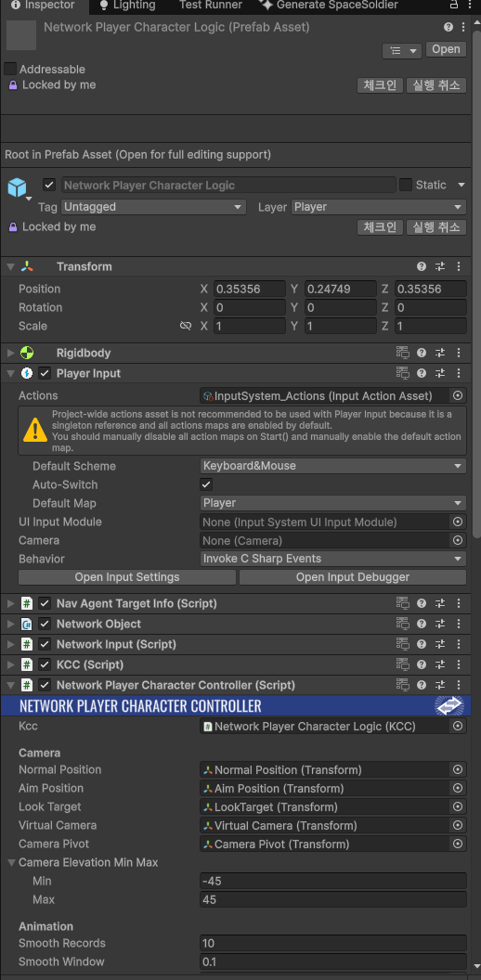Disable KCC script checkbox
Viewport: 481px width, 980px height.
(45, 664)
